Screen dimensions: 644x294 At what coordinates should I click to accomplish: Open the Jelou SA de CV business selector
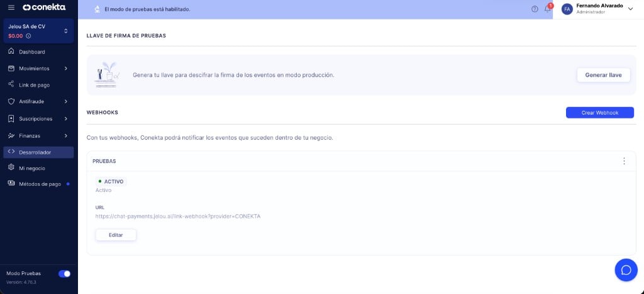pos(38,31)
